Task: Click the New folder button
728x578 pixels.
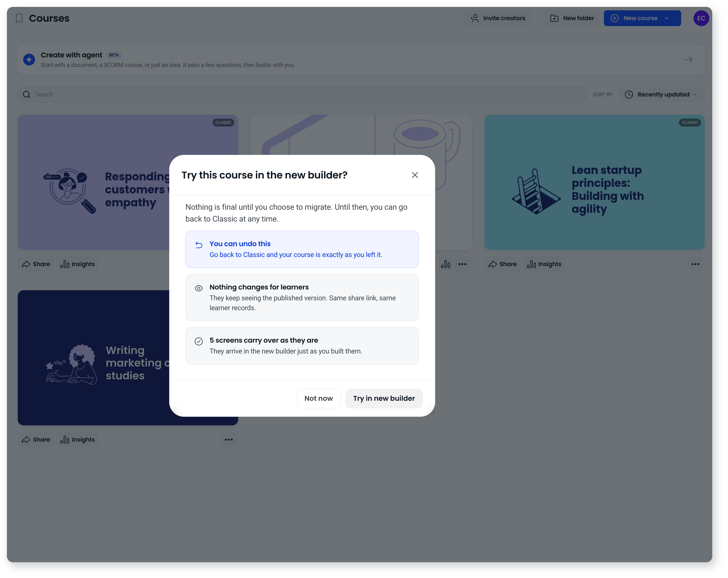Action: (572, 18)
